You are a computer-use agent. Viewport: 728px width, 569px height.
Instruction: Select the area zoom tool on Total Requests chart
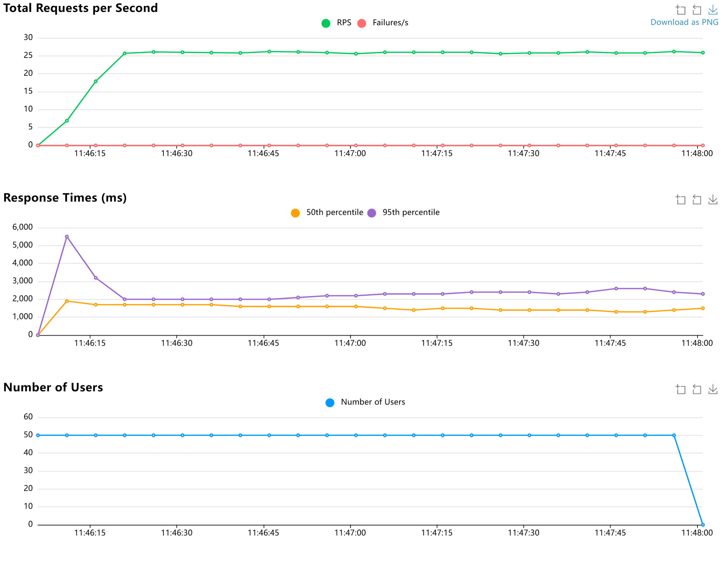coord(681,9)
